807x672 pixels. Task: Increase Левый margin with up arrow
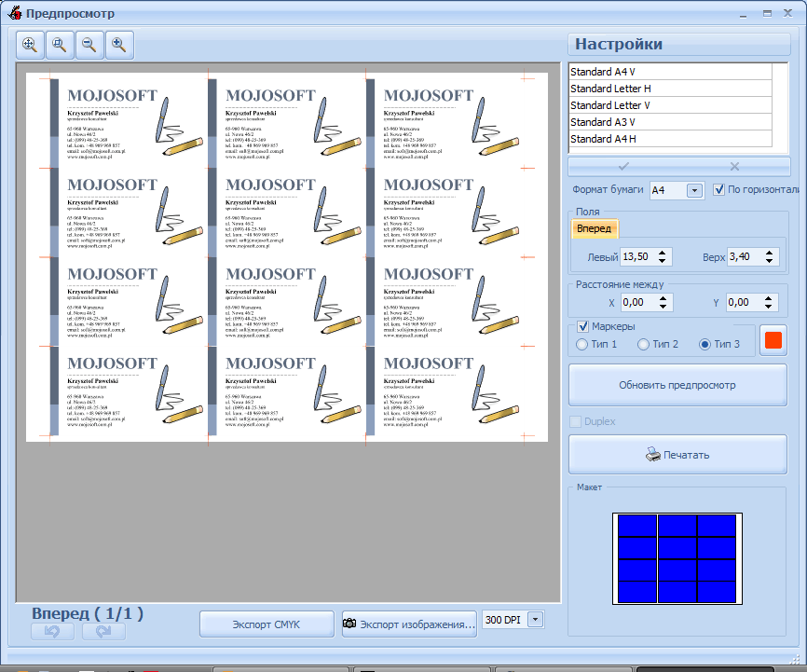coord(663,253)
